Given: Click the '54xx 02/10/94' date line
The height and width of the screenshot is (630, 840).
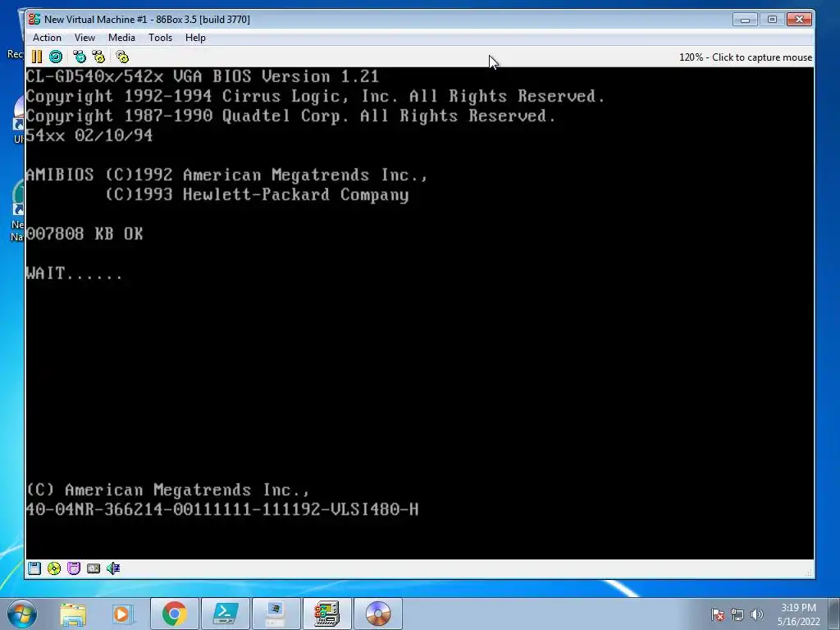Looking at the screenshot, I should pos(89,135).
